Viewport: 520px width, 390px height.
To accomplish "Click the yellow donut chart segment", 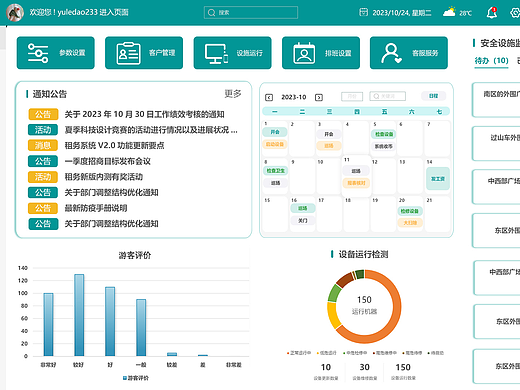I will pyautogui.click(x=333, y=315).
